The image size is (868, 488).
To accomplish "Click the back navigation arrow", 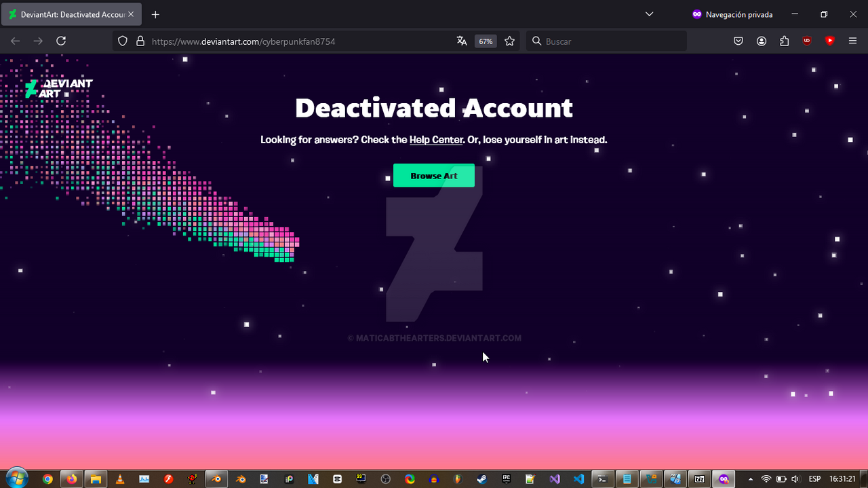I will (x=15, y=41).
